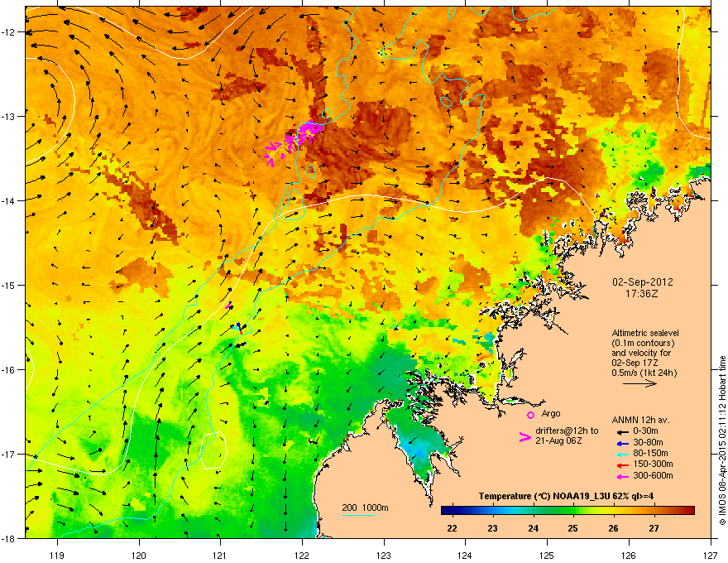Click the IMOS copyright timestamp text

722,440
